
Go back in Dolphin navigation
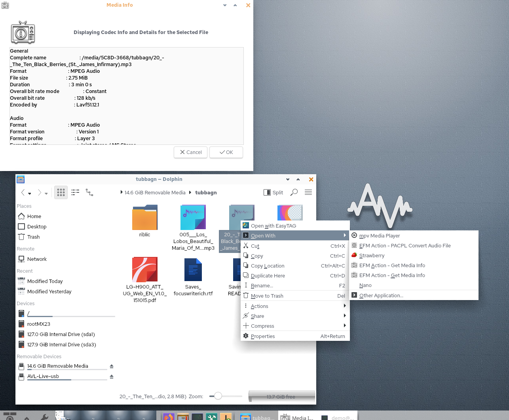pyautogui.click(x=23, y=192)
